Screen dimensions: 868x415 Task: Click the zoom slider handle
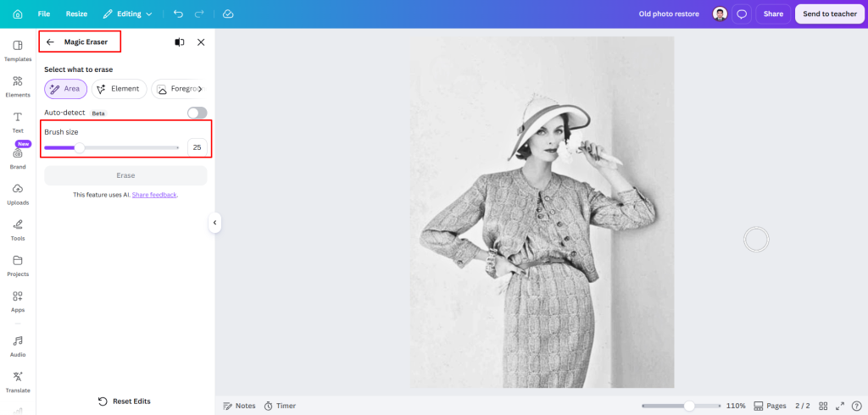point(689,406)
